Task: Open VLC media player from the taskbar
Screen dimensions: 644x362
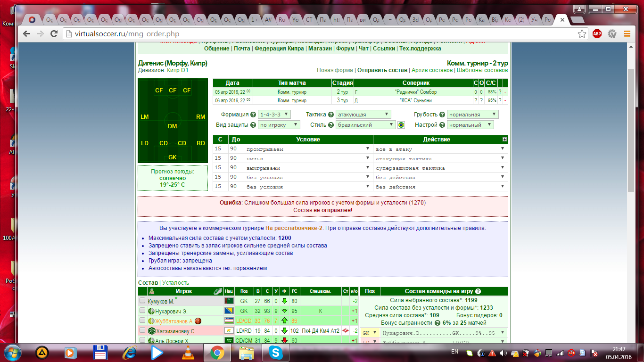Action: pos(188,352)
